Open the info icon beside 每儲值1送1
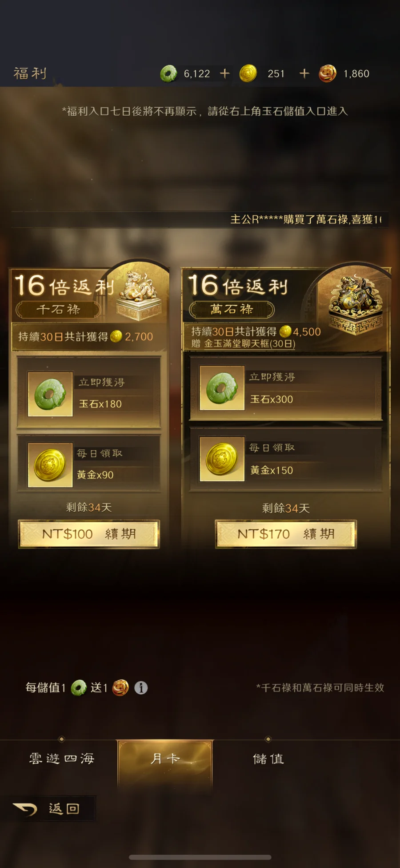The image size is (400, 868). pos(141,688)
